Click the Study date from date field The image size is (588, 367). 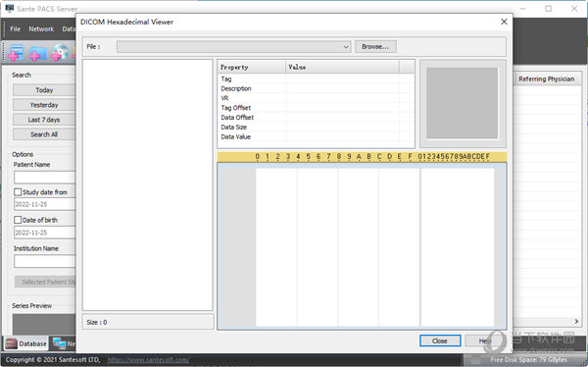[45, 204]
